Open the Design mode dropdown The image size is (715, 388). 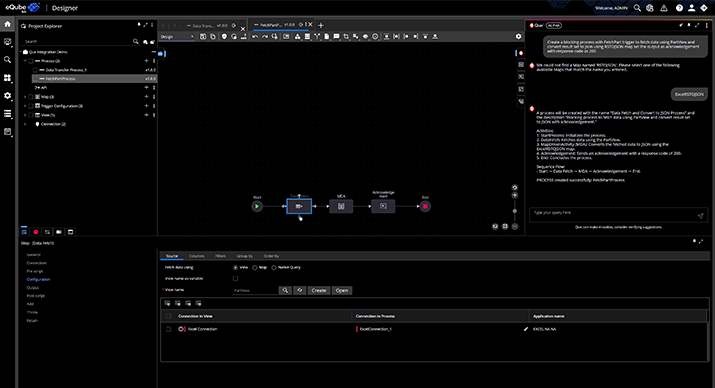pos(177,36)
